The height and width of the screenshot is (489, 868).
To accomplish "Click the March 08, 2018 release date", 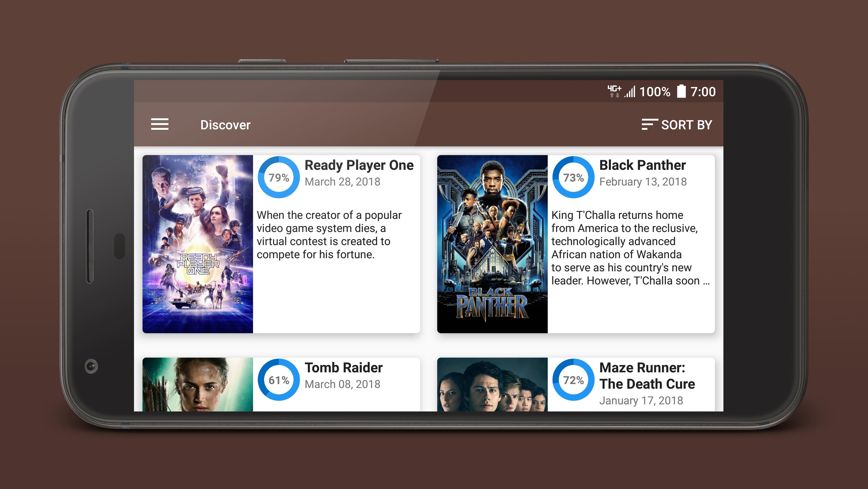I will click(342, 384).
